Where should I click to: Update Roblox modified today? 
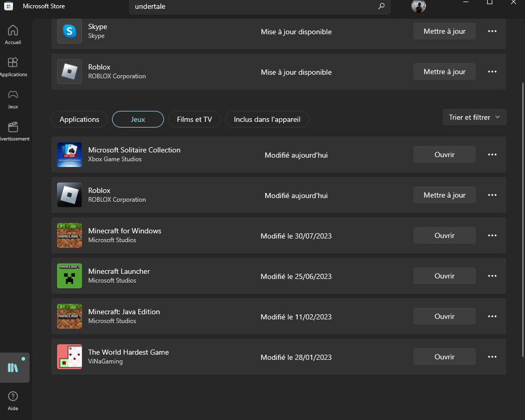coord(444,195)
